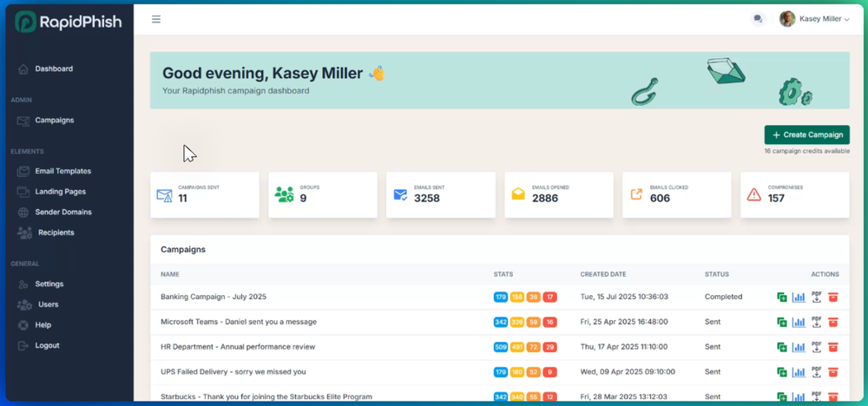Click blue 509 badge for HR Department
The image size is (868, 406).
point(501,347)
